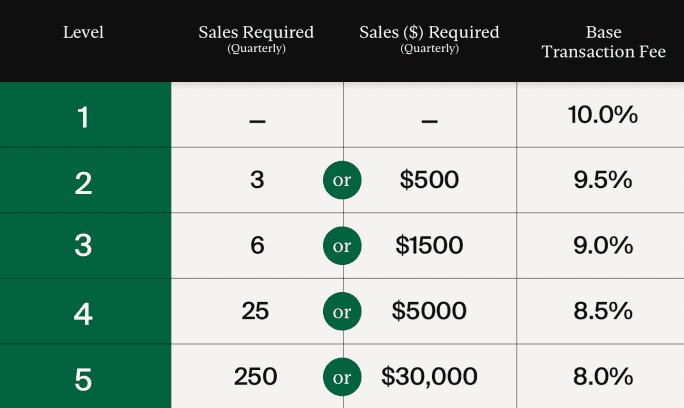Select the 8.0% fee for Level 5
Image resolution: width=684 pixels, height=408 pixels.
pyautogui.click(x=602, y=377)
